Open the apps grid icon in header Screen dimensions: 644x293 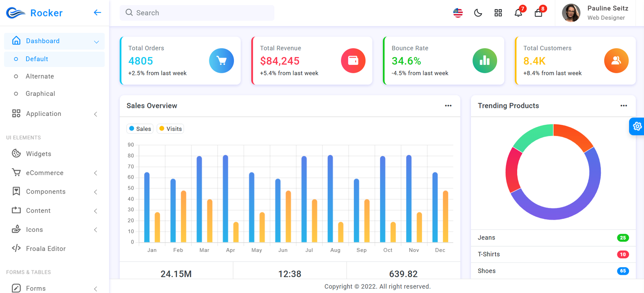[x=498, y=13]
